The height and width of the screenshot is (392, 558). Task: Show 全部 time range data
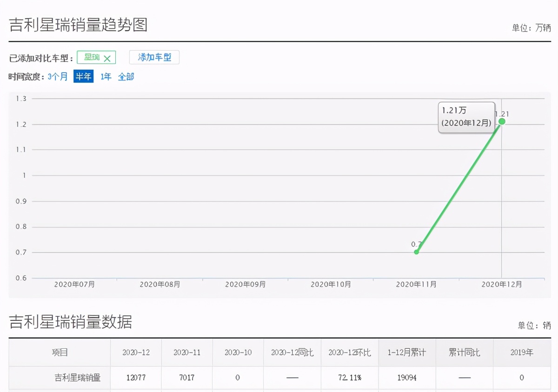126,77
